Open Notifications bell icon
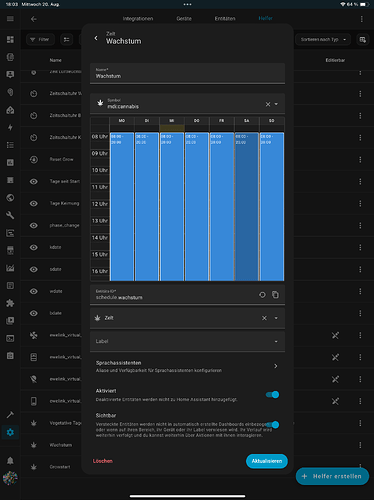Viewport: 374px width, 500px height. [x=10, y=460]
